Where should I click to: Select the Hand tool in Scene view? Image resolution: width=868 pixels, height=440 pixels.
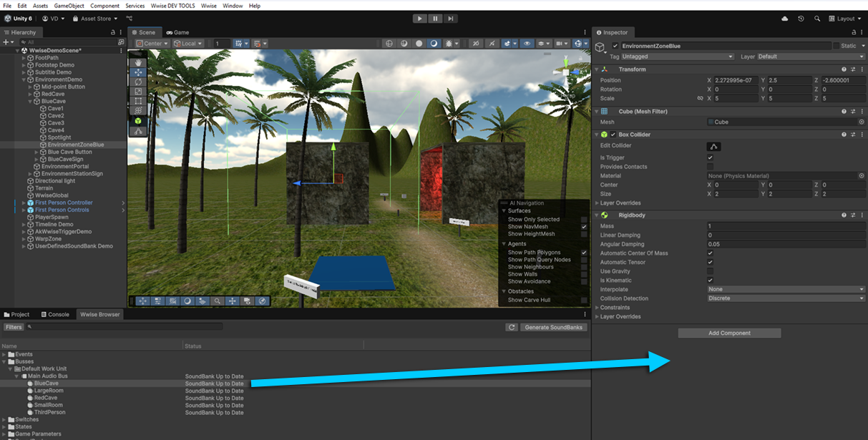(x=138, y=63)
